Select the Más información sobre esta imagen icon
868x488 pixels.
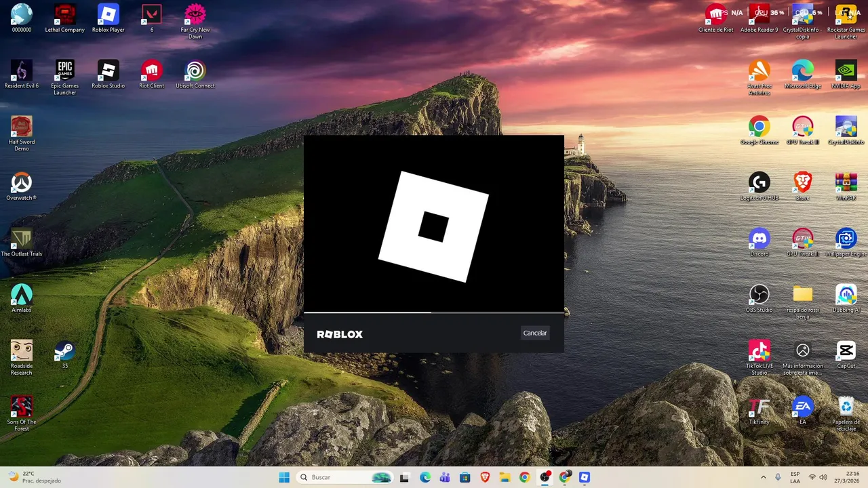(x=803, y=357)
